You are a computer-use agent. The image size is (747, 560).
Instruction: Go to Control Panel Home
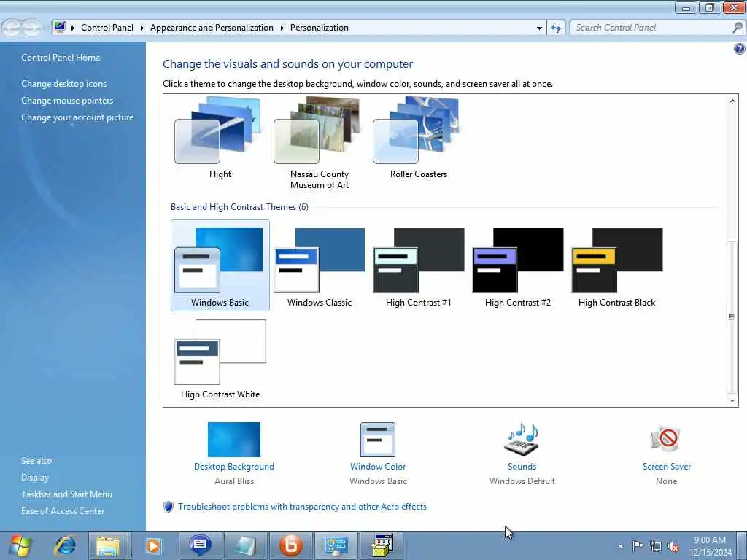point(61,58)
